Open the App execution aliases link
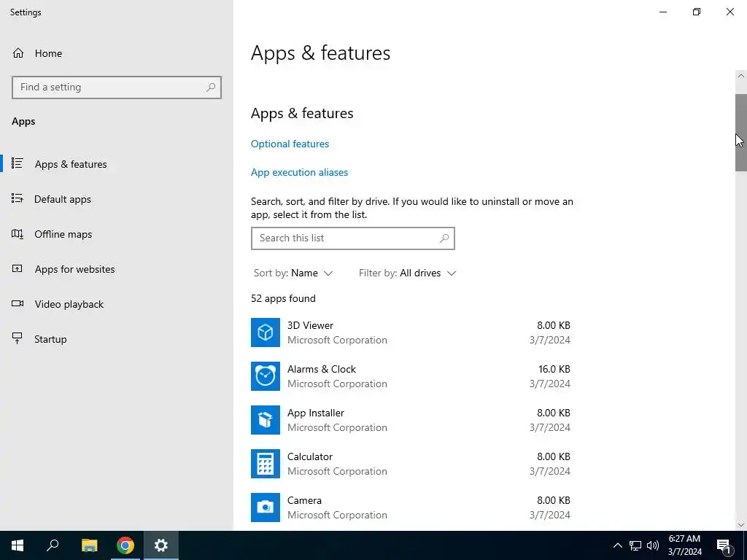The height and width of the screenshot is (560, 747). click(x=299, y=172)
